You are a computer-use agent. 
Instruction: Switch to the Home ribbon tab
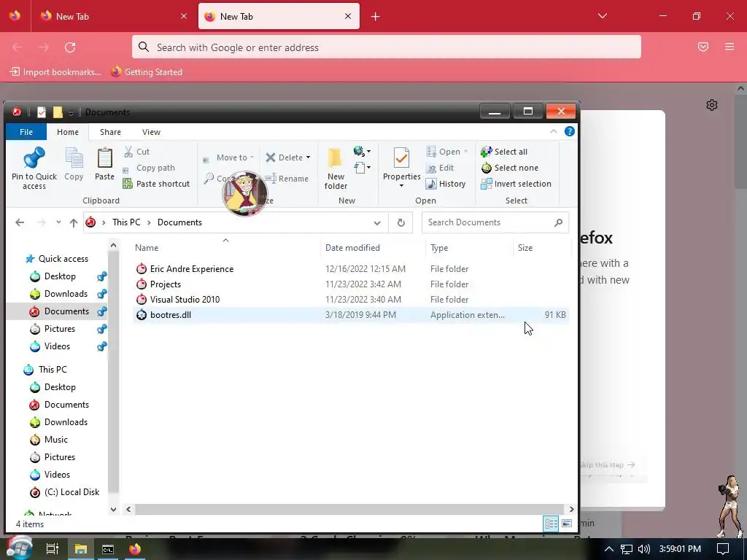click(68, 132)
